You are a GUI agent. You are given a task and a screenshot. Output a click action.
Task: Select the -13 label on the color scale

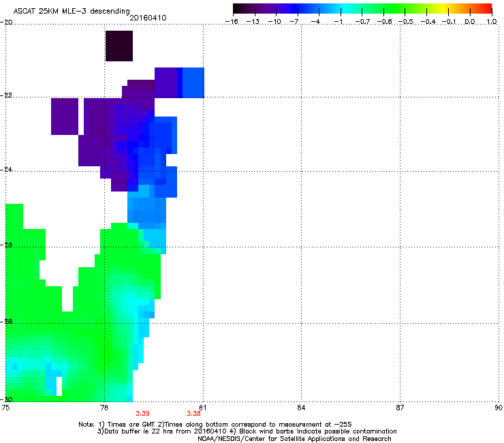pyautogui.click(x=253, y=22)
